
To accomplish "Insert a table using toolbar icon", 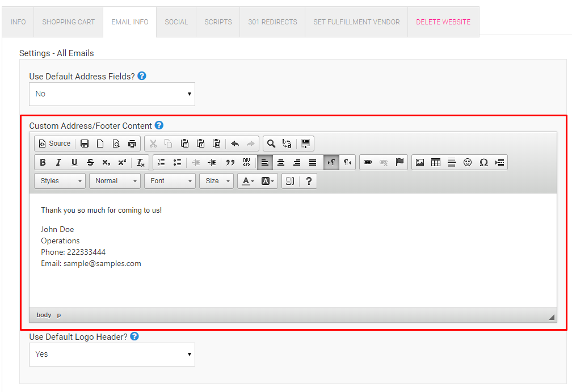I will [436, 163].
